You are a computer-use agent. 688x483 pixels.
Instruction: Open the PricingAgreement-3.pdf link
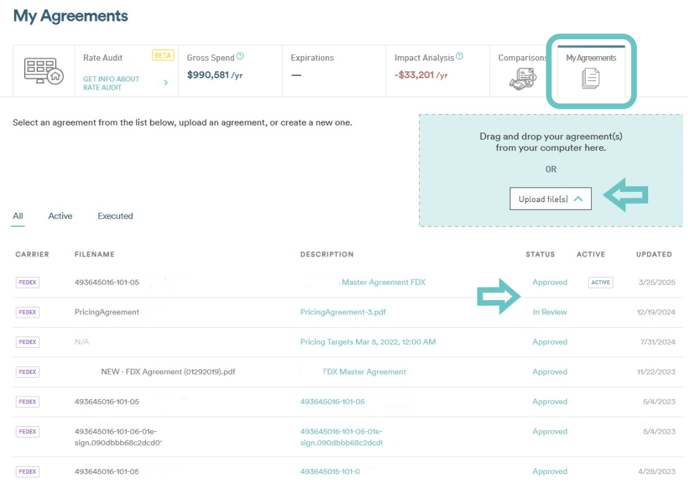pos(343,312)
